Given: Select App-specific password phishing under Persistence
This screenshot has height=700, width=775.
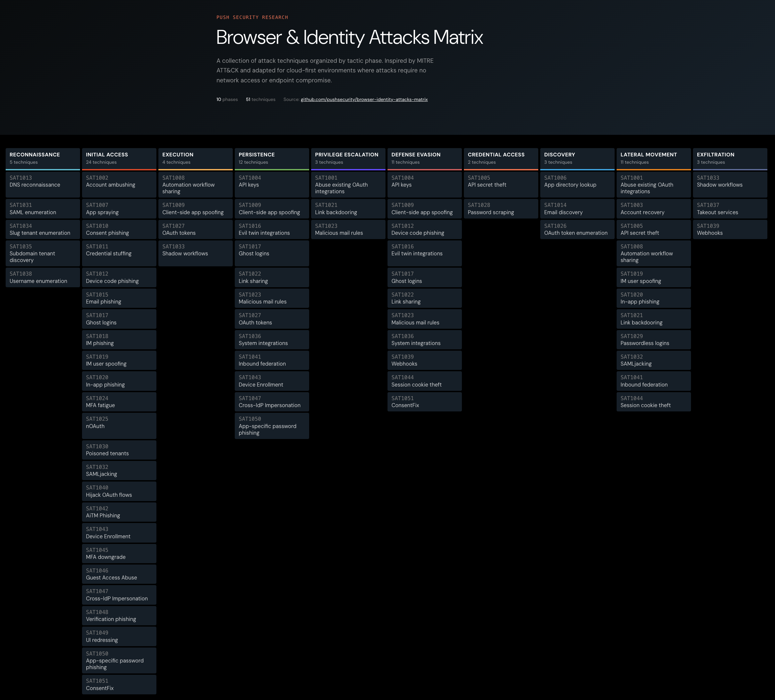Looking at the screenshot, I should point(272,426).
